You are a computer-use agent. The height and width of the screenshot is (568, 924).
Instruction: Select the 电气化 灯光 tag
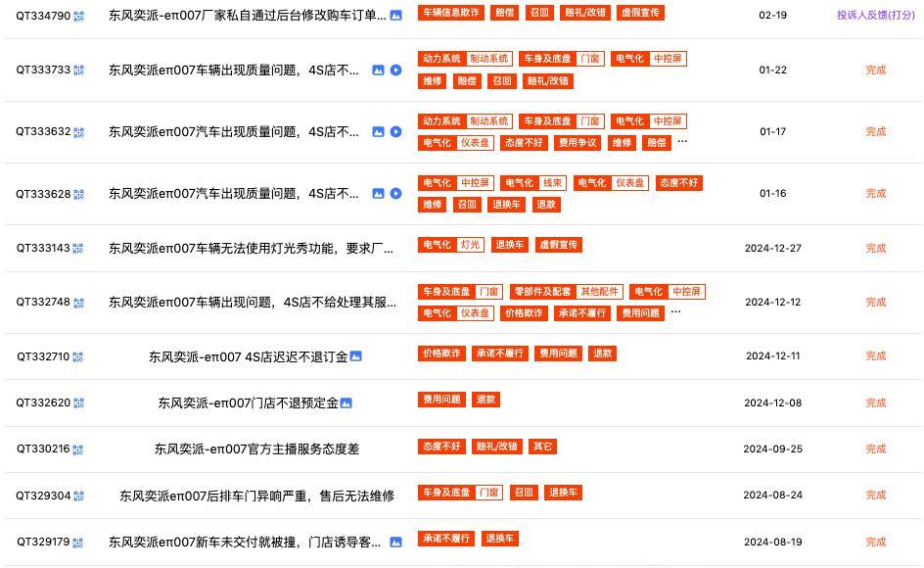tap(451, 245)
